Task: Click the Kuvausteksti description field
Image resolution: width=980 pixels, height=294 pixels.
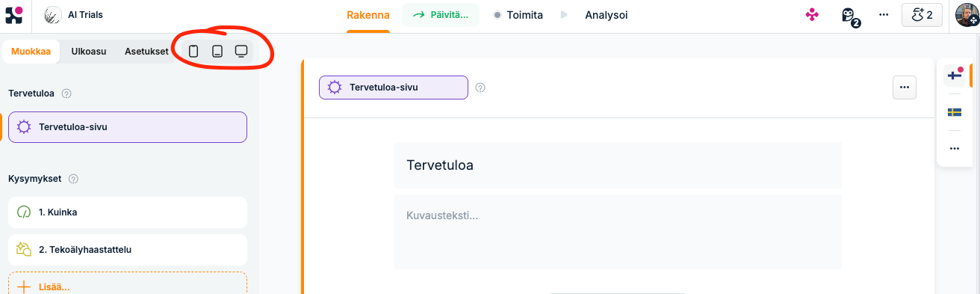Action: pos(617,232)
